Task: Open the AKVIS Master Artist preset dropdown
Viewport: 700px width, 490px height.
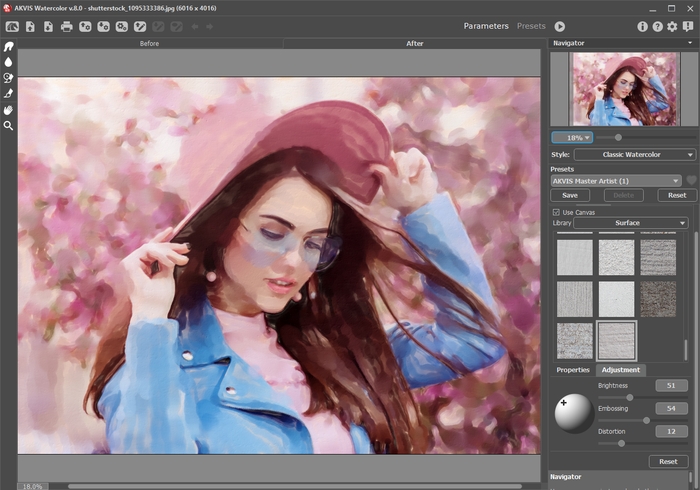Action: (616, 181)
